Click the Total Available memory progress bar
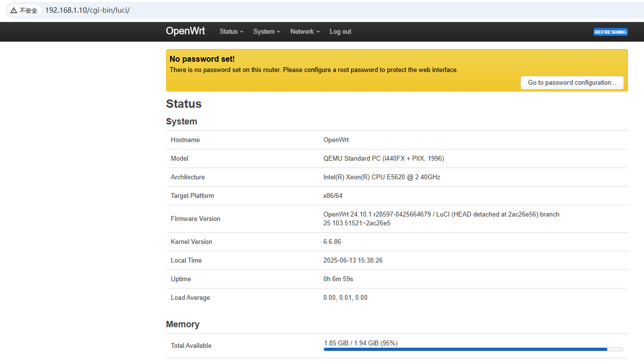644x364 pixels. (x=473, y=349)
